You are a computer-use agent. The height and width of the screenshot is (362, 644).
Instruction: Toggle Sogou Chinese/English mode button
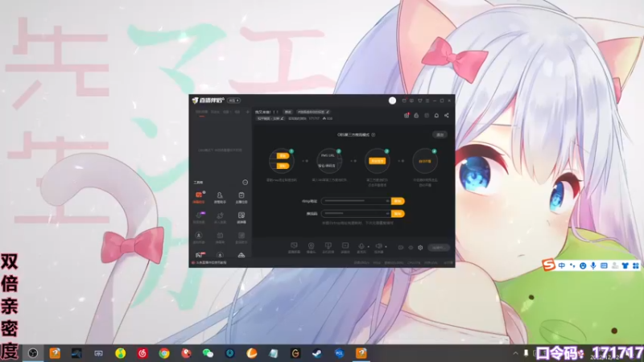[561, 265]
